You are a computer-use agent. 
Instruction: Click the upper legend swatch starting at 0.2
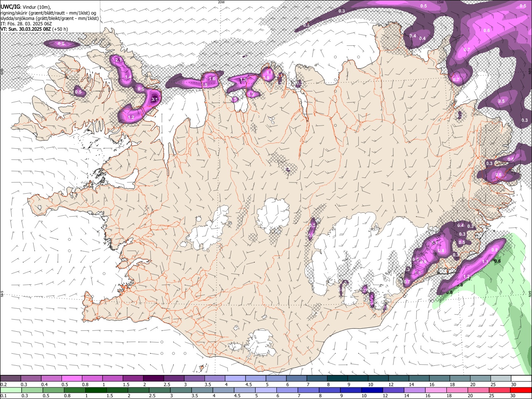[11, 378]
